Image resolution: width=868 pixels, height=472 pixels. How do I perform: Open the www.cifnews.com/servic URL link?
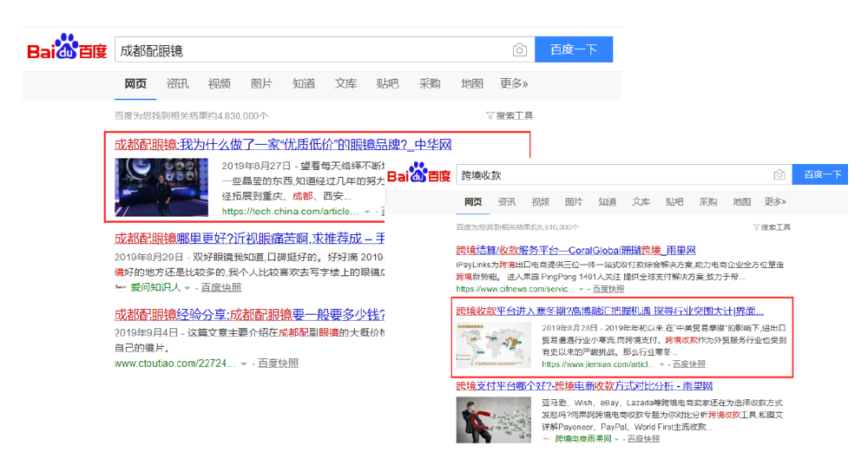(513, 290)
